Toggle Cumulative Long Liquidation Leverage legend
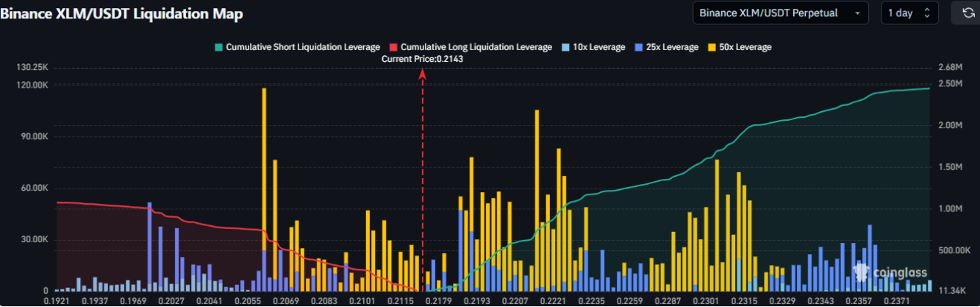980x307 pixels. point(471,47)
